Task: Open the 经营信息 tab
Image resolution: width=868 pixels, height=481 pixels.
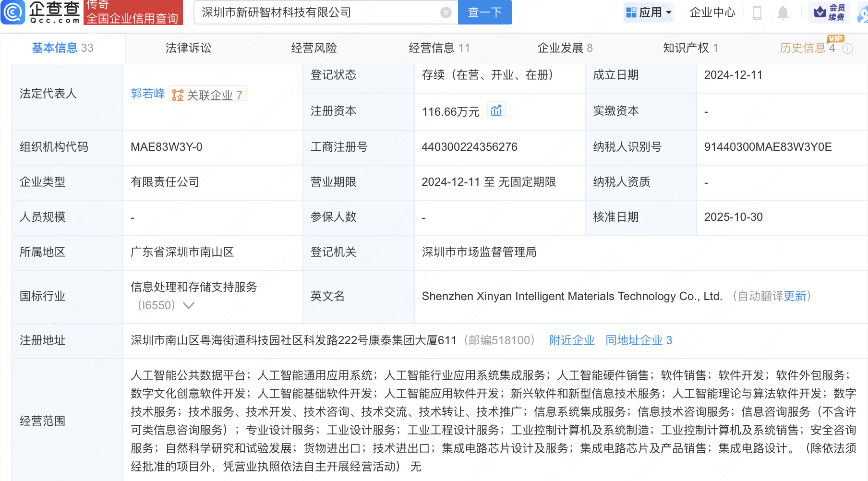Action: coord(439,48)
